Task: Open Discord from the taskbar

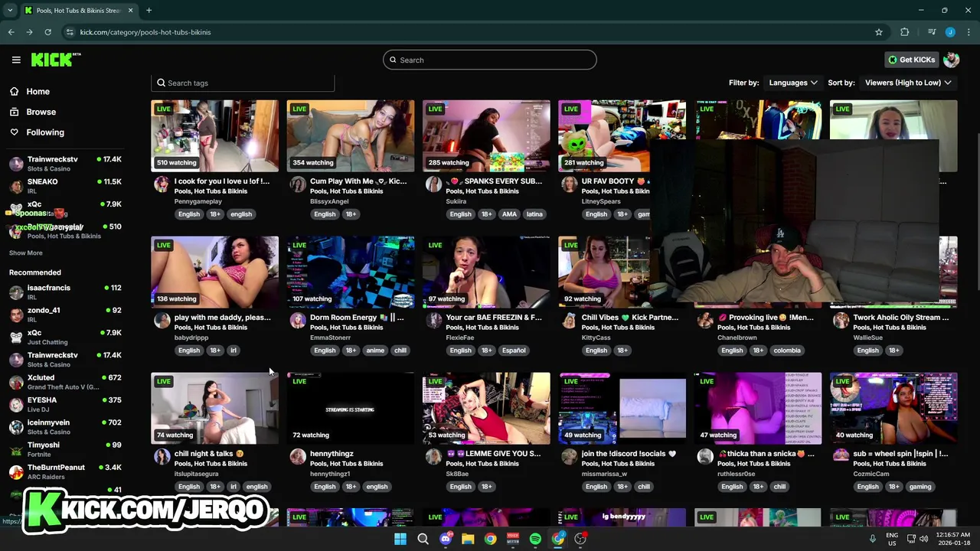Action: coord(446,539)
